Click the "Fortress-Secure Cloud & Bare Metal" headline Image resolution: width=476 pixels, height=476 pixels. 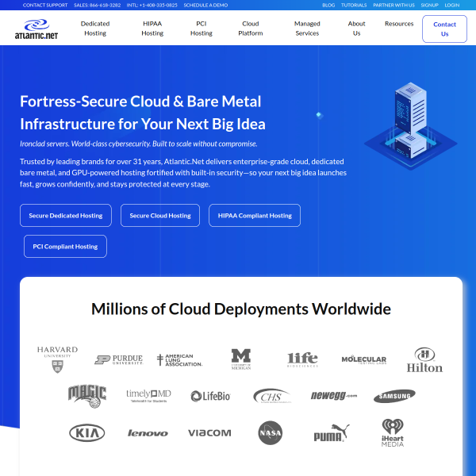pyautogui.click(x=140, y=102)
